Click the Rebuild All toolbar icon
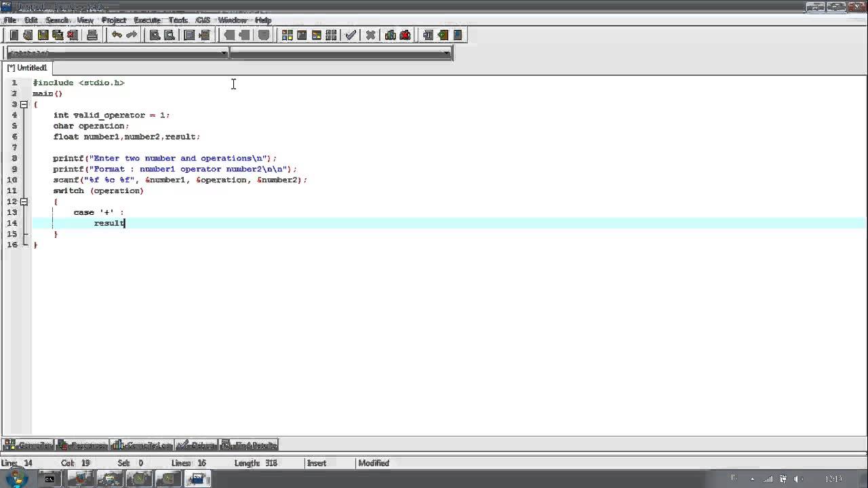Screen dimensions: 868x488 (332, 35)
